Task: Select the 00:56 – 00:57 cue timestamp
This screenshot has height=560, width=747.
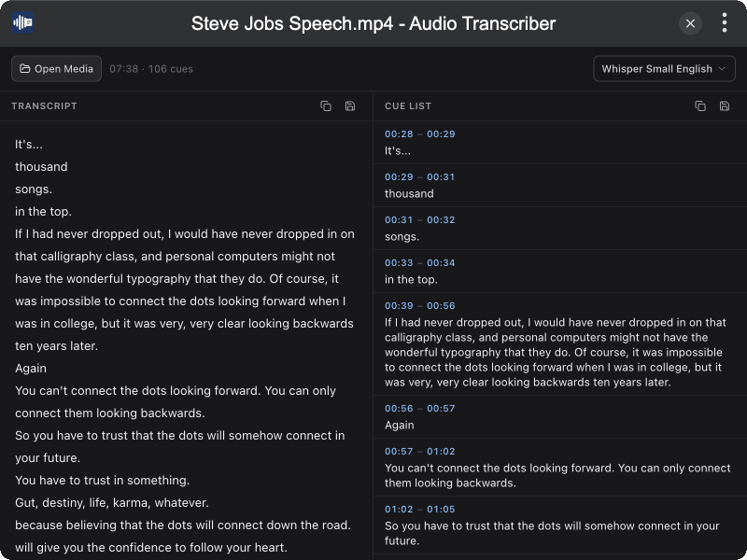Action: [419, 408]
